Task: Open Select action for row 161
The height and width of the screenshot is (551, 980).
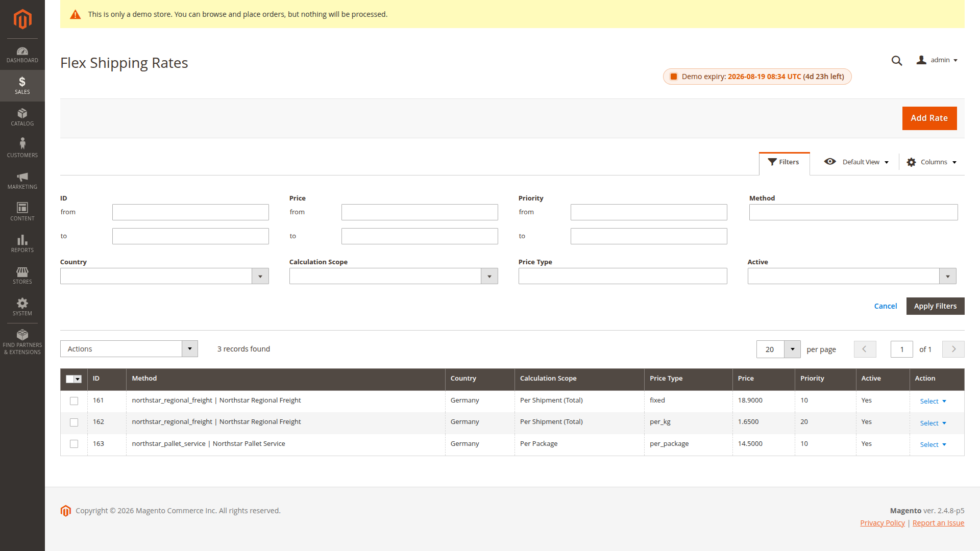Action: click(933, 402)
